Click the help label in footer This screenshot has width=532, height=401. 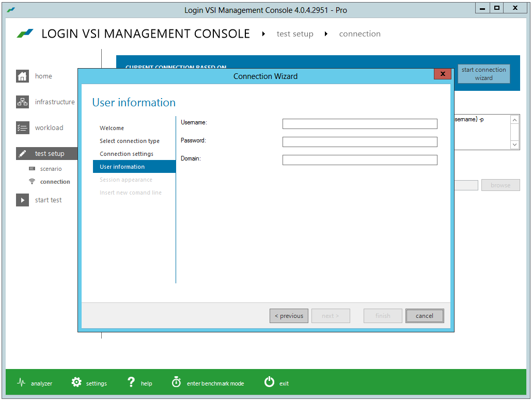[147, 383]
